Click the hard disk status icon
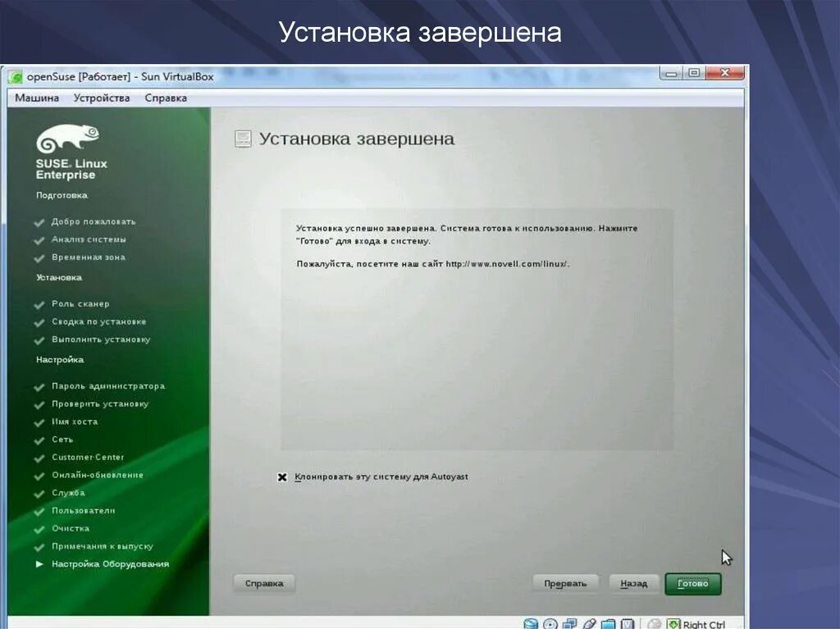This screenshot has width=840, height=629. (531, 624)
